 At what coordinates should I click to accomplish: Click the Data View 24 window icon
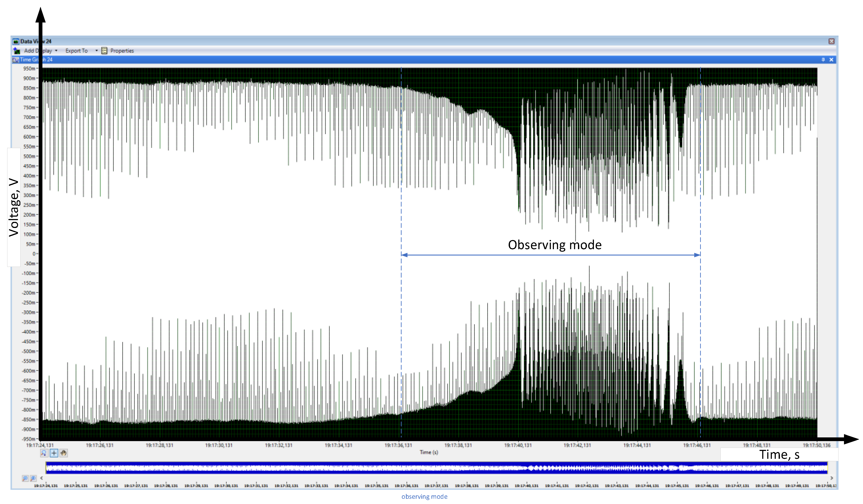coord(16,41)
